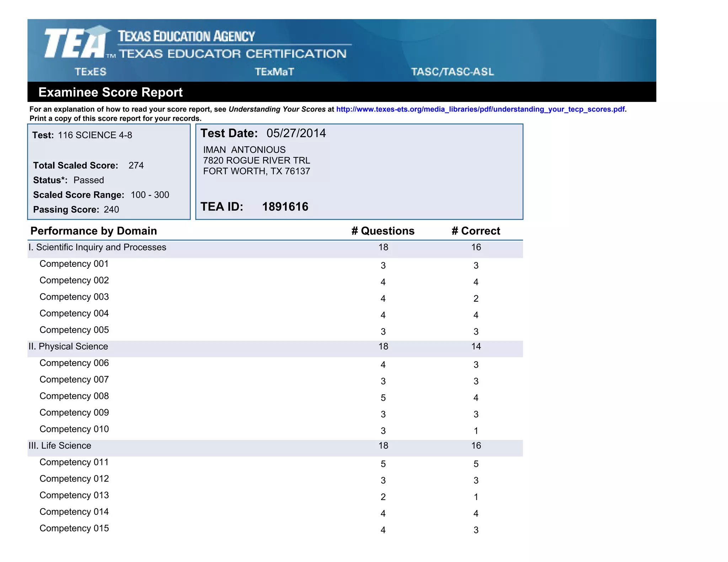Click the Texas Educator Certification heading
Image resolution: width=728 pixels, height=562 pixels.
(232, 54)
